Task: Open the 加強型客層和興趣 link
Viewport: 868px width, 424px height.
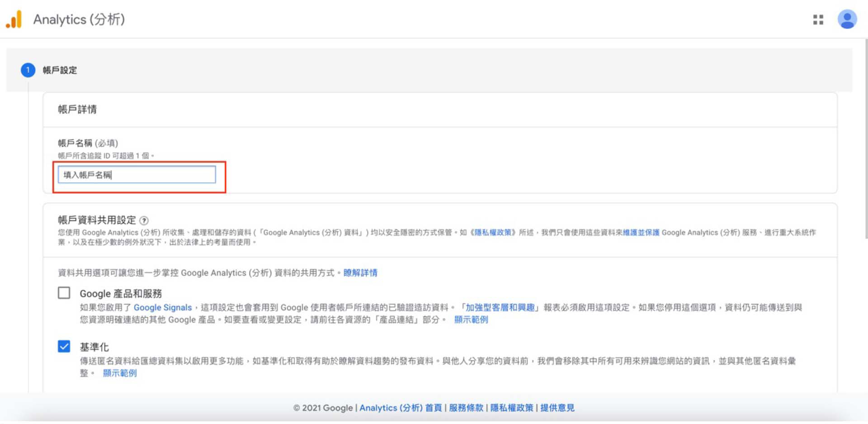Action: point(500,308)
